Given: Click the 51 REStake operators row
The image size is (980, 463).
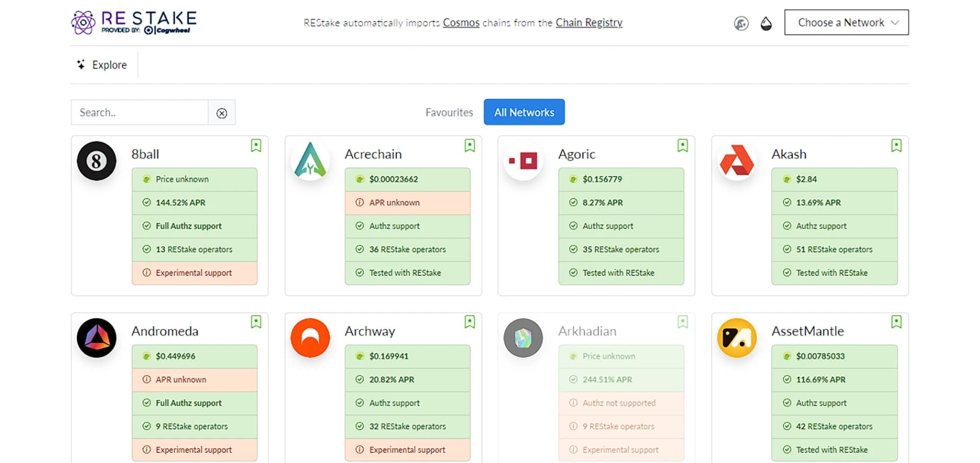Looking at the screenshot, I should point(835,250).
